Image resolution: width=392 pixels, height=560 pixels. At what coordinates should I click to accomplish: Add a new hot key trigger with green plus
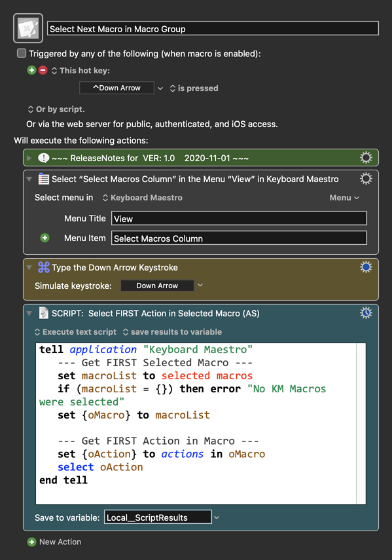(32, 70)
